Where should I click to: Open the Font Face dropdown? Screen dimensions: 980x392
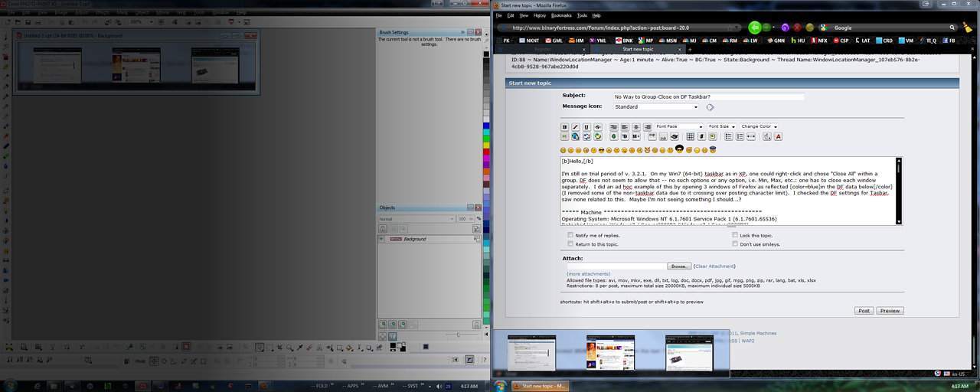pyautogui.click(x=679, y=126)
